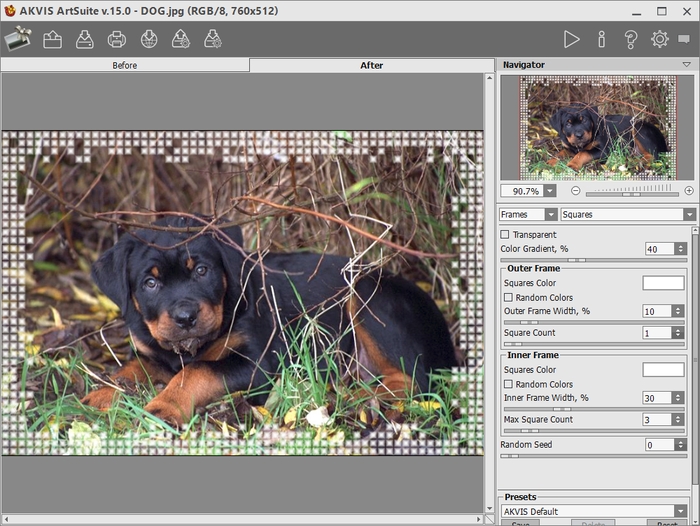700x526 pixels.
Task: Switch to the Before tab
Action: (x=125, y=65)
